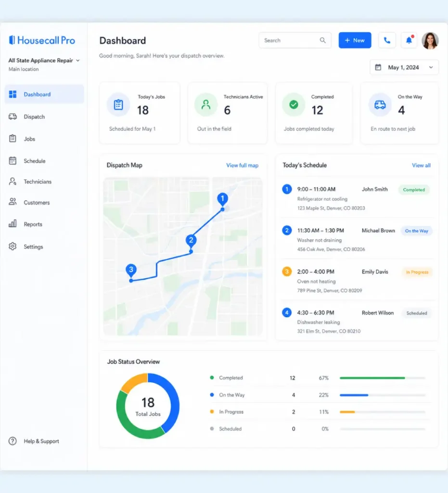Screen dimensions: 448x493
Task: Open Technicians page from sidebar
Action: [x=38, y=182]
